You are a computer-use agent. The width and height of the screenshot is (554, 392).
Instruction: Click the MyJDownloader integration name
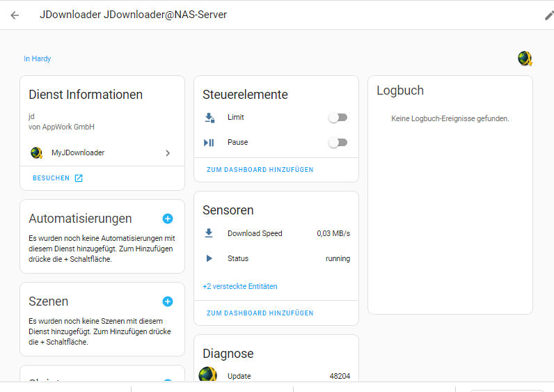click(78, 152)
